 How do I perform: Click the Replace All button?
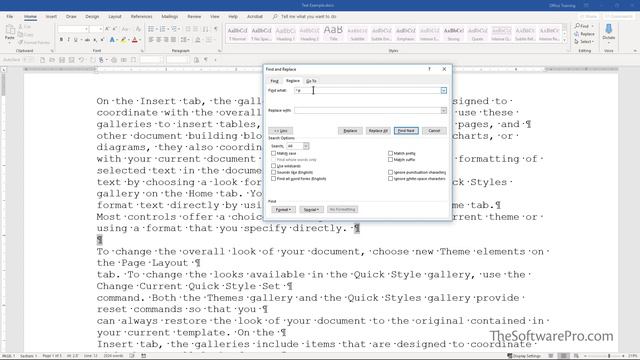378,131
